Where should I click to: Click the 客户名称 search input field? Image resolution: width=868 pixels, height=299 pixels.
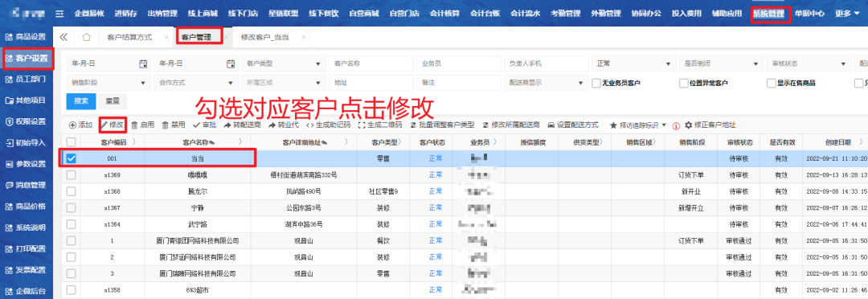tap(371, 63)
